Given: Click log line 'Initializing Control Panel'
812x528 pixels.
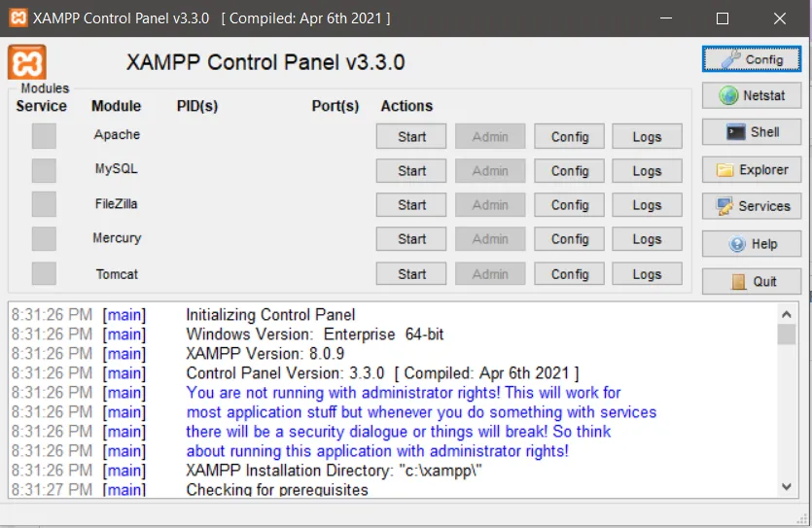Looking at the screenshot, I should [270, 315].
